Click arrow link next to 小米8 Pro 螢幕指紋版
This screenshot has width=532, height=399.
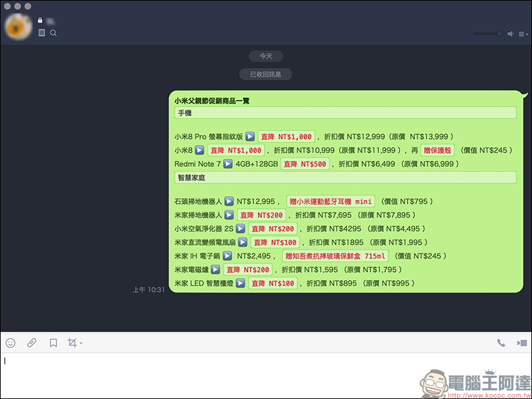pyautogui.click(x=250, y=136)
